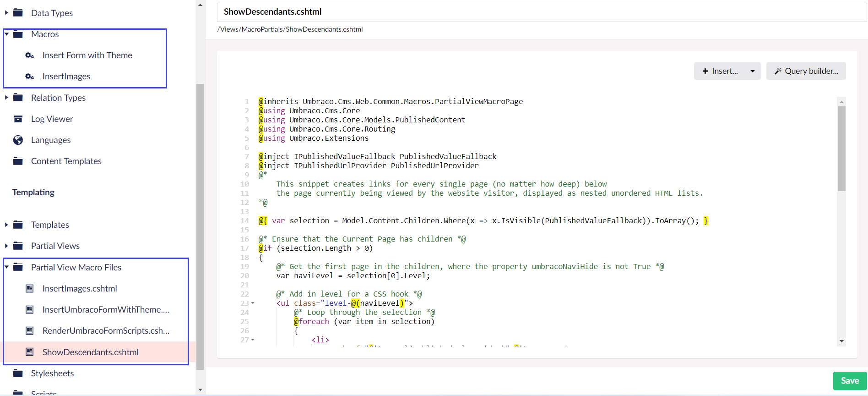Screen dimensions: 868x396
Task: Click the Stylesheets folder icon
Action: point(18,374)
